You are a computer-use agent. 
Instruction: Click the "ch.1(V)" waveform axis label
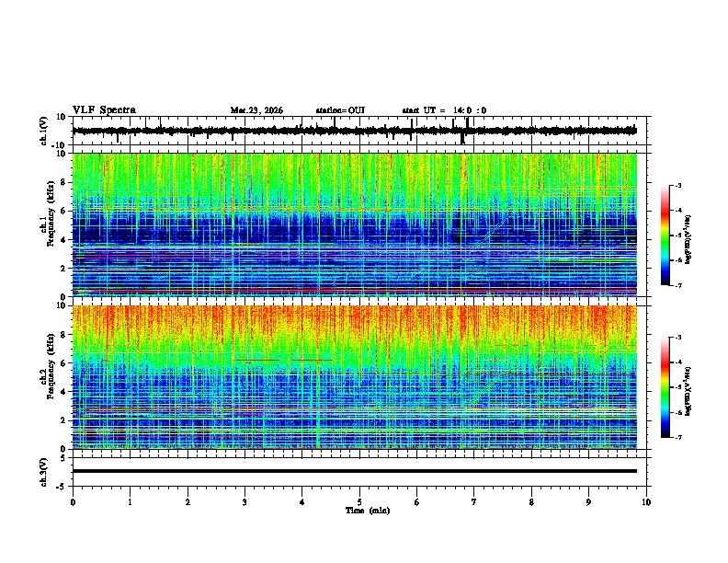[44, 131]
